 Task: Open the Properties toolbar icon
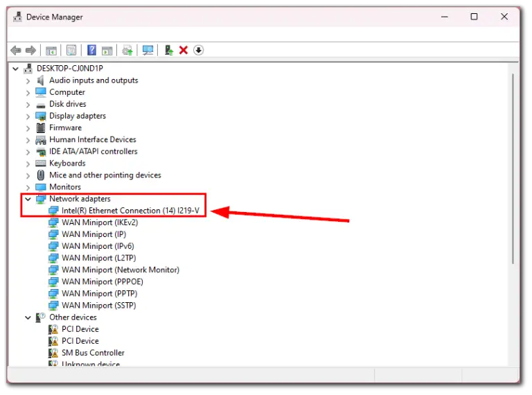tap(71, 50)
